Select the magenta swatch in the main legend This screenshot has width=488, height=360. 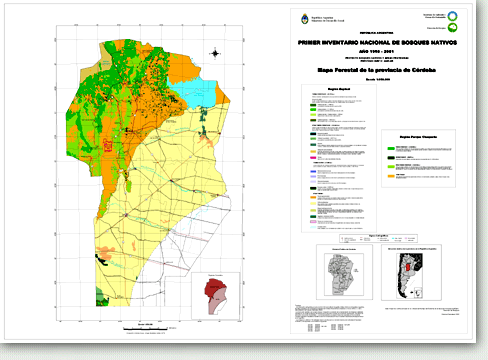click(x=313, y=158)
